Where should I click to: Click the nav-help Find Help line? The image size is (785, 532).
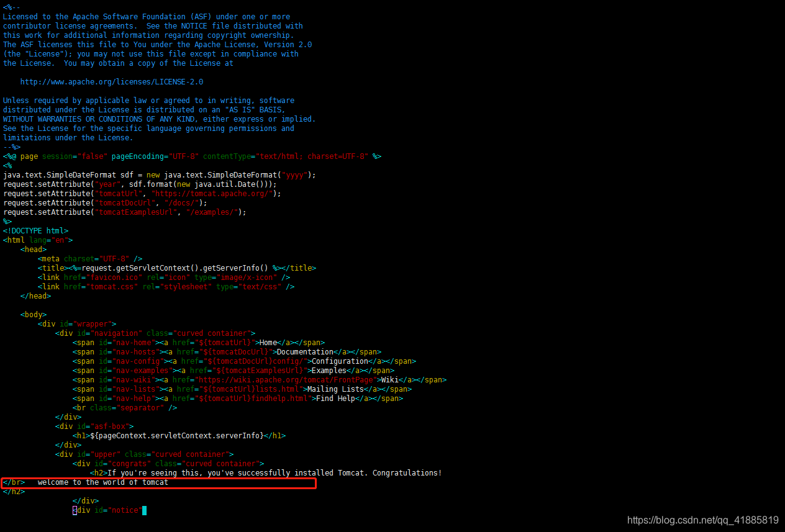[238, 399]
